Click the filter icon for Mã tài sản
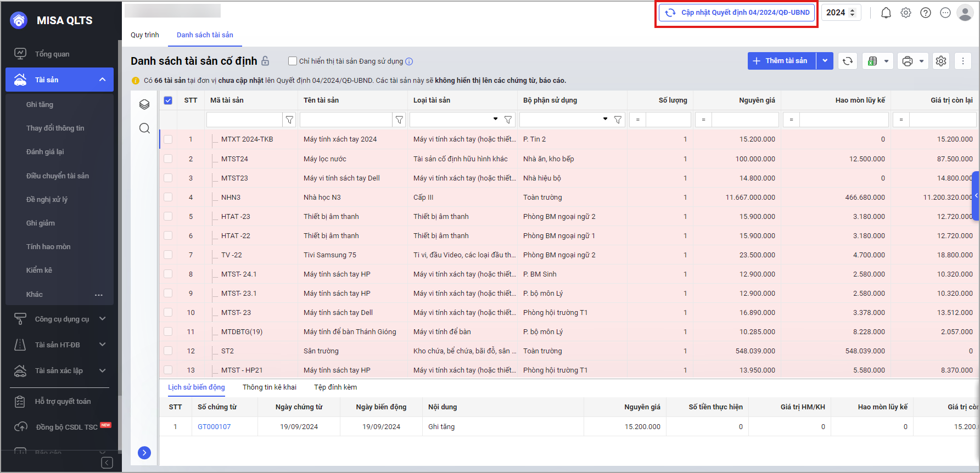Screen dimensions: 980x473 point(289,120)
